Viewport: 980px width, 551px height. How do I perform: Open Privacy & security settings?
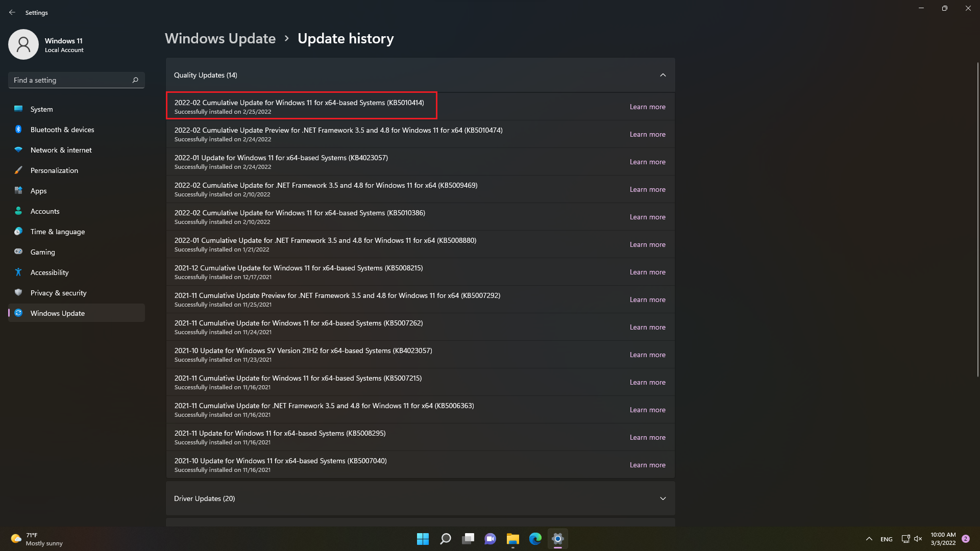(x=77, y=293)
